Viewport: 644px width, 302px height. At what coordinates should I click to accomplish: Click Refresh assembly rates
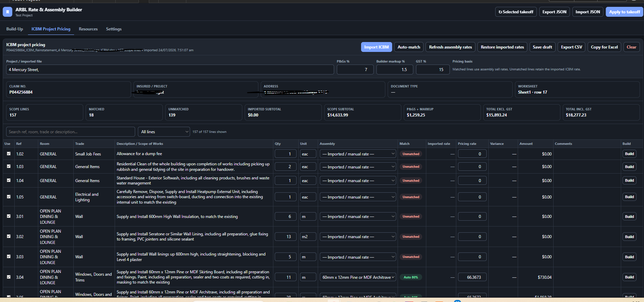(x=450, y=47)
